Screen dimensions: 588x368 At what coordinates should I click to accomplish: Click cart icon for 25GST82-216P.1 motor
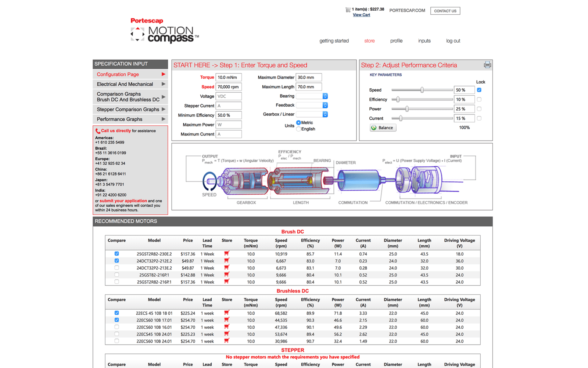(x=227, y=275)
